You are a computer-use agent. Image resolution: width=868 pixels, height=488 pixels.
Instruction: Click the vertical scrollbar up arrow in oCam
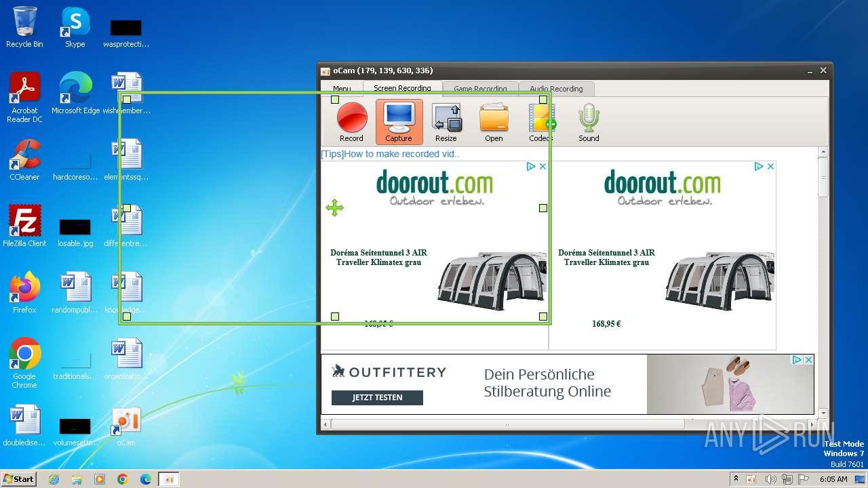(x=823, y=152)
